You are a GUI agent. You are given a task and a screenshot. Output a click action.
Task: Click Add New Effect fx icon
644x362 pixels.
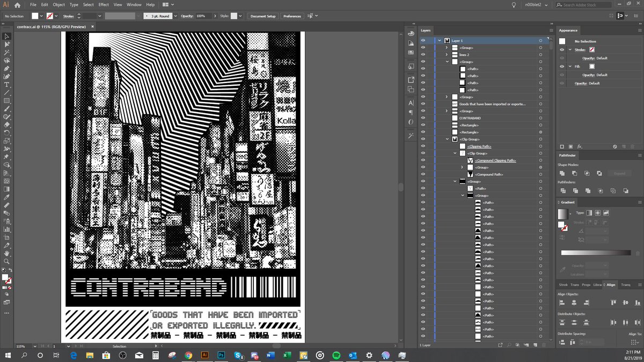(580, 146)
